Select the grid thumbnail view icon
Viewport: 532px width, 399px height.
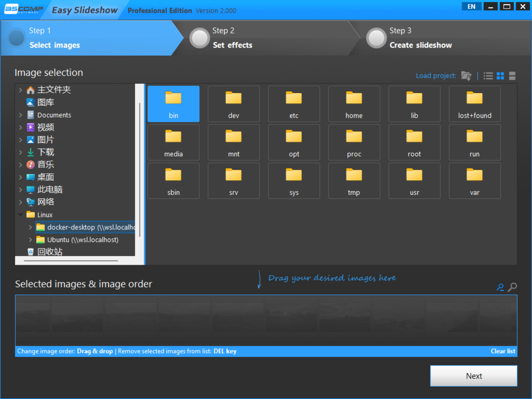tap(500, 76)
